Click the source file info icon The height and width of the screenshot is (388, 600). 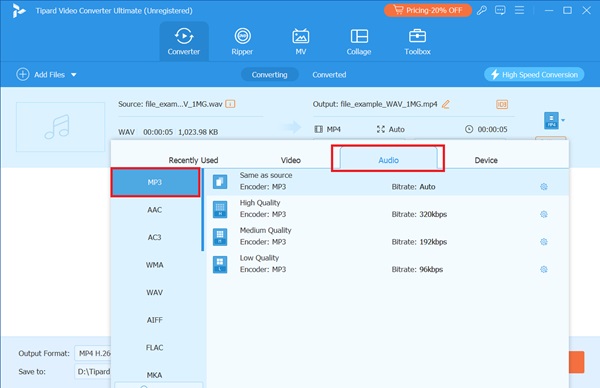point(230,104)
